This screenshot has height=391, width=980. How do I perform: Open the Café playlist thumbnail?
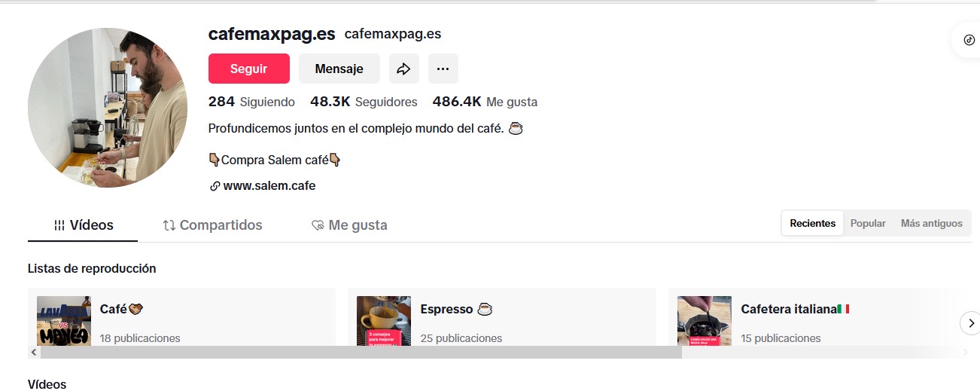pyautogui.click(x=64, y=321)
